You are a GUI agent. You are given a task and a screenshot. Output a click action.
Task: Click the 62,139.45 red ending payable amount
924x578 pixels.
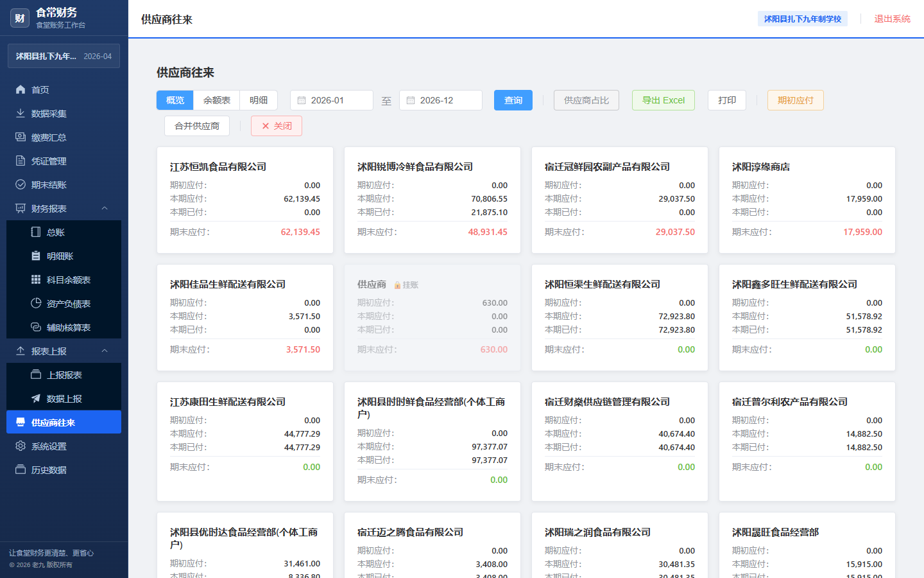(300, 232)
